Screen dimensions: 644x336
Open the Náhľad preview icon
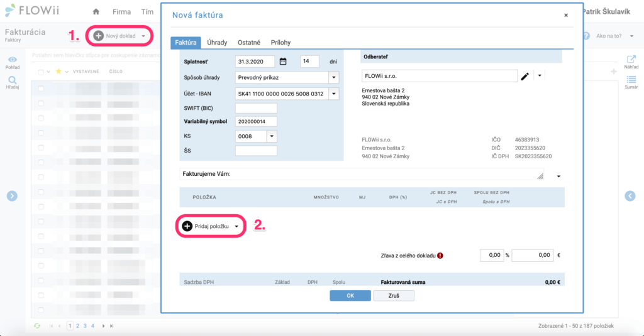631,59
